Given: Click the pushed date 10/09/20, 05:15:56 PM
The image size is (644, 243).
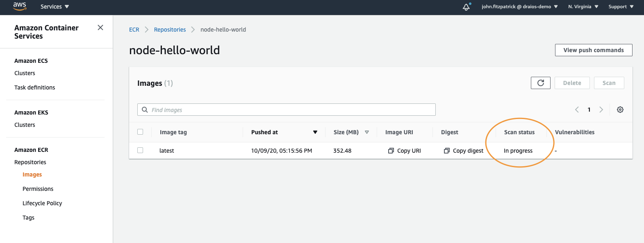Looking at the screenshot, I should coord(282,151).
